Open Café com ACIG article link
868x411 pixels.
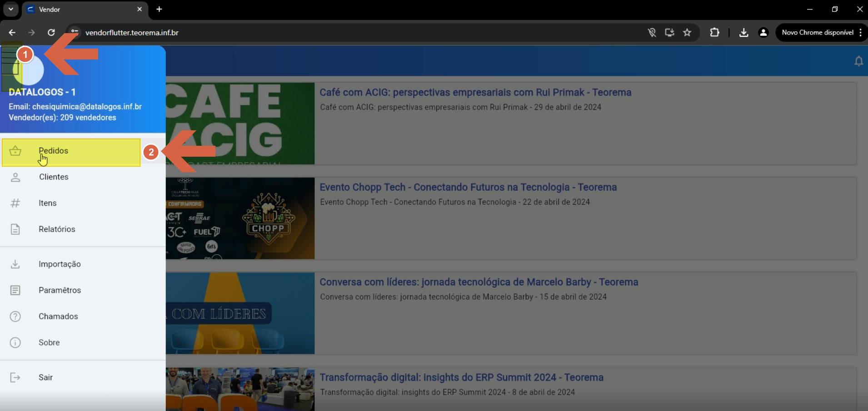(475, 92)
